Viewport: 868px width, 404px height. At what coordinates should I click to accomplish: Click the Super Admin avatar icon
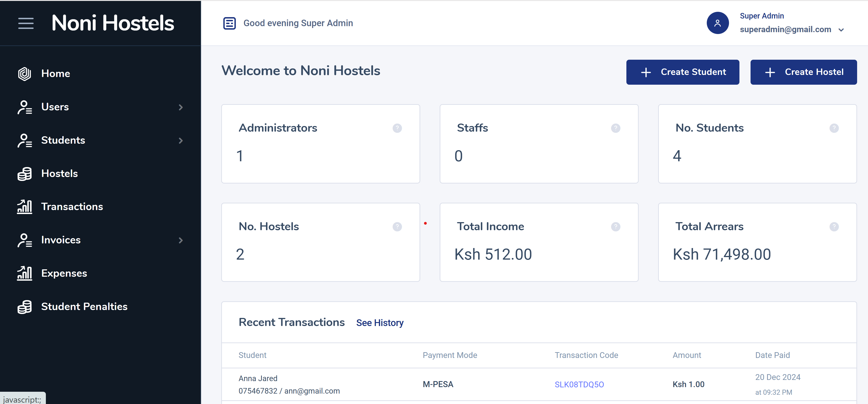(x=717, y=23)
